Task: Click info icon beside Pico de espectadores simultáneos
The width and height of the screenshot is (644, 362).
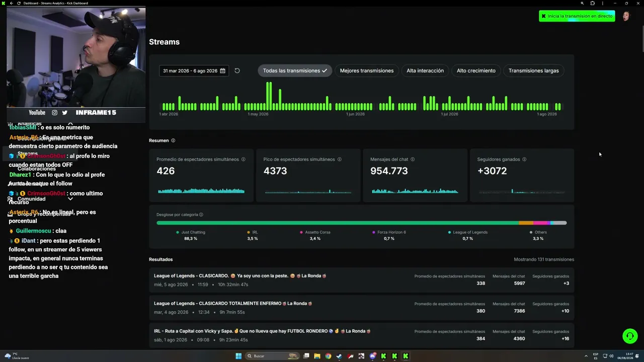Action: (340, 159)
